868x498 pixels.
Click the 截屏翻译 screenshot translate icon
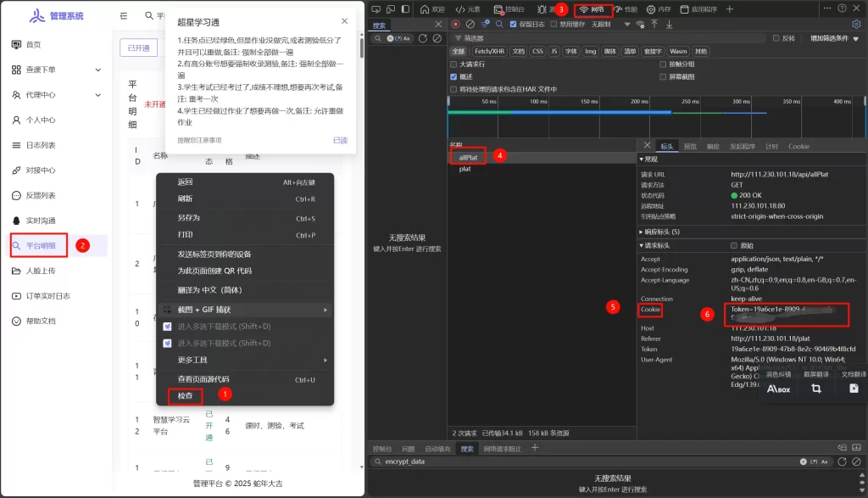[x=816, y=389]
